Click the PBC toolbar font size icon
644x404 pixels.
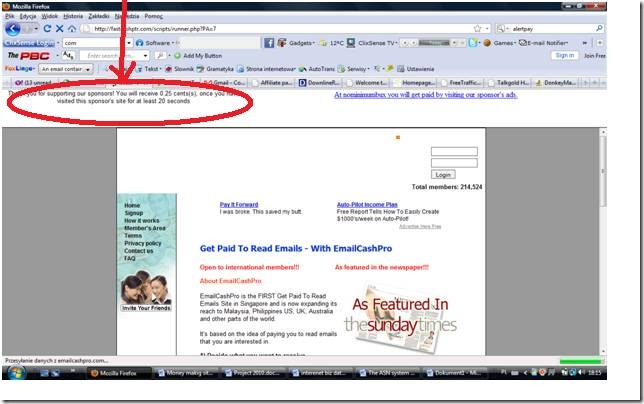pyautogui.click(x=68, y=55)
